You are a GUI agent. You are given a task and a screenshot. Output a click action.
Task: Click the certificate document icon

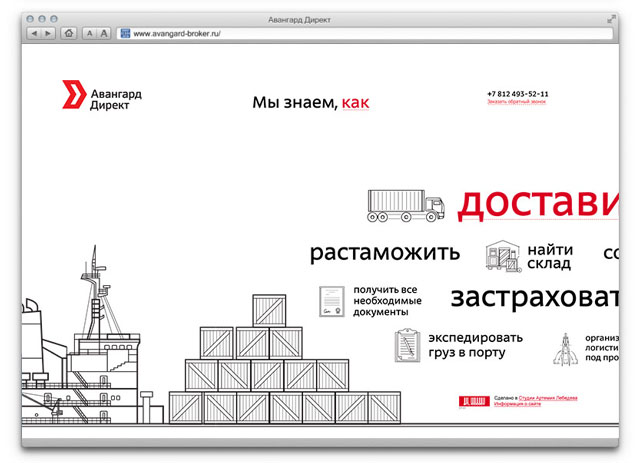[333, 301]
